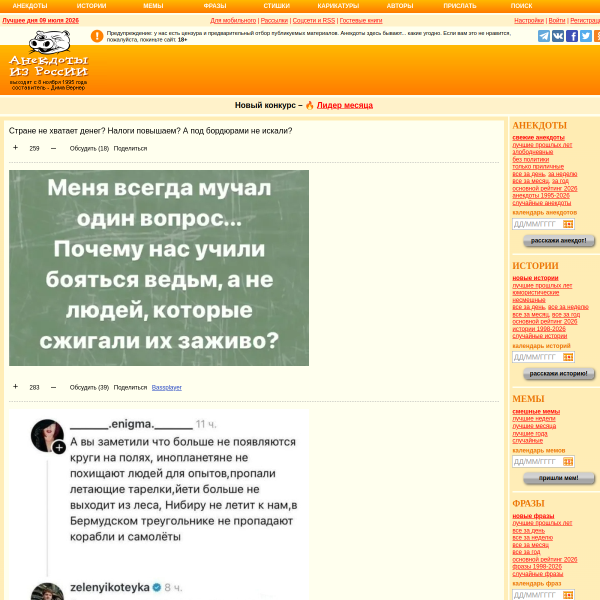
Task: Click the enigma user avatar
Action: (x=47, y=435)
